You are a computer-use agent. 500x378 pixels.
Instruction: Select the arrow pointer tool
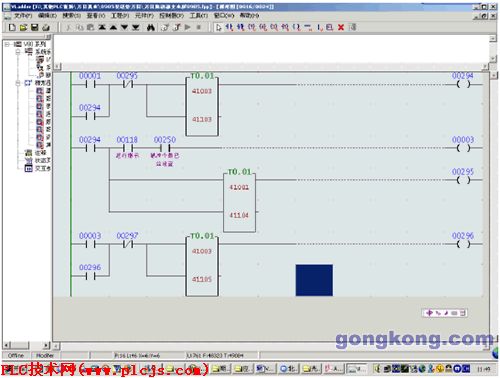(x=219, y=27)
